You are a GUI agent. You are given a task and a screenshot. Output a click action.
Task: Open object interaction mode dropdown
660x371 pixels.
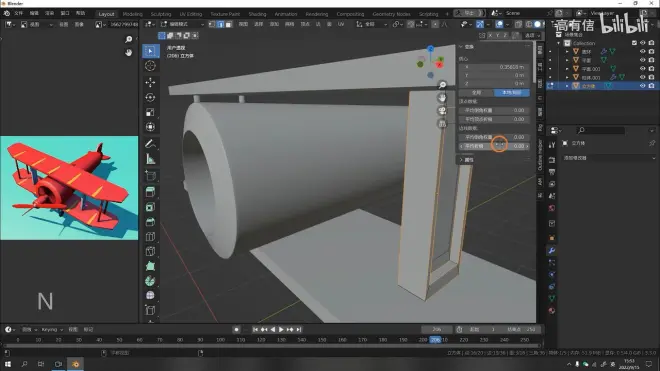coord(182,24)
